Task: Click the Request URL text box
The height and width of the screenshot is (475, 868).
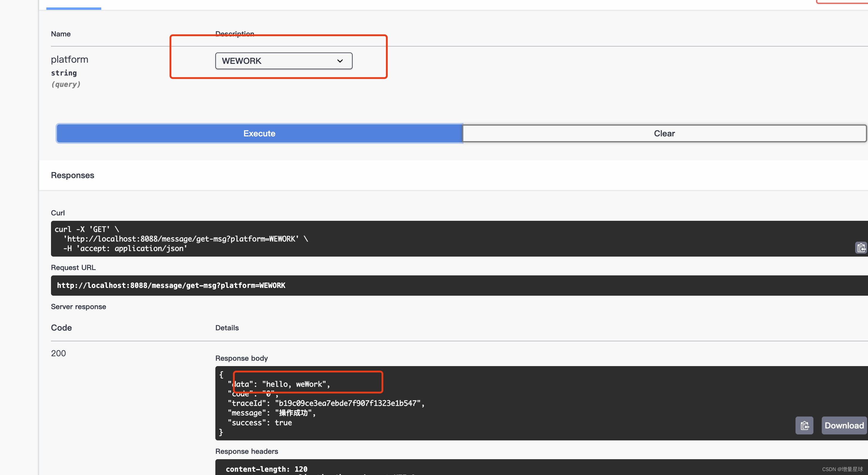Action: point(459,286)
